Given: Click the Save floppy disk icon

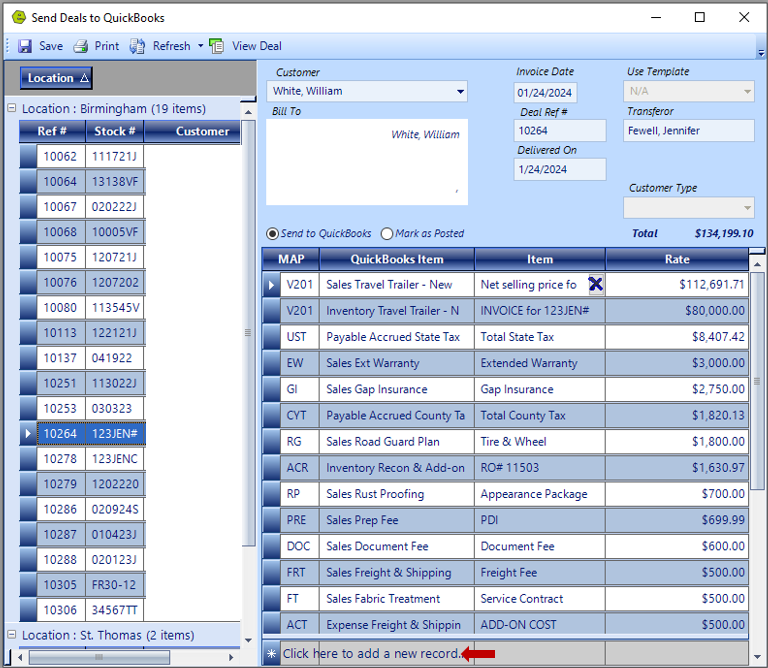Looking at the screenshot, I should 25,46.
